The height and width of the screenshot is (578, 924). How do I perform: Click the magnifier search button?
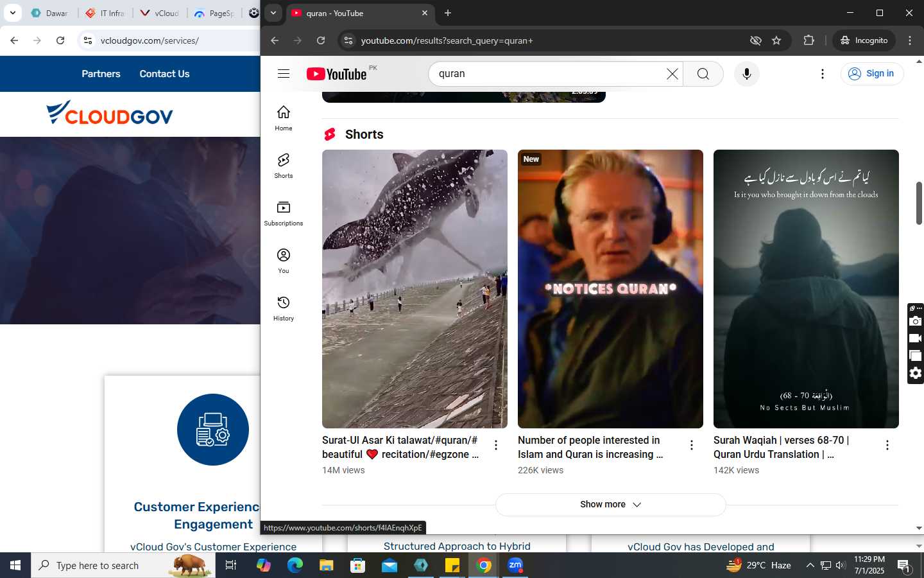[703, 74]
